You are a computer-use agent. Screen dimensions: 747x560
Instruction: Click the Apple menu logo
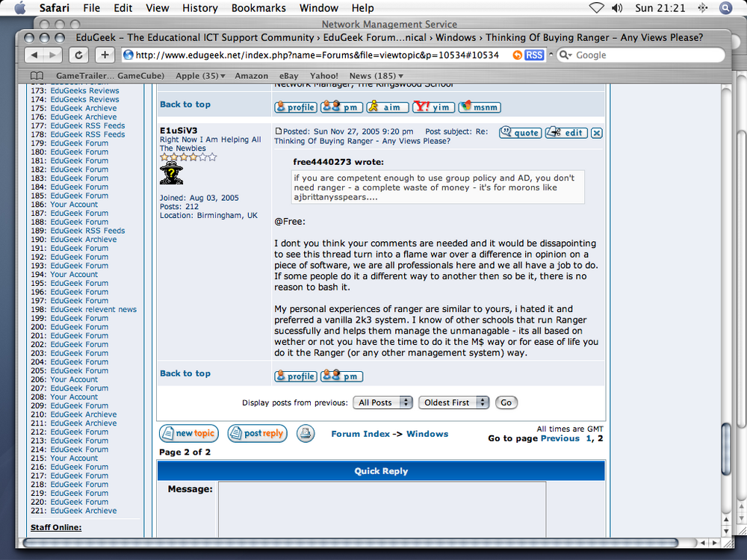tap(20, 7)
